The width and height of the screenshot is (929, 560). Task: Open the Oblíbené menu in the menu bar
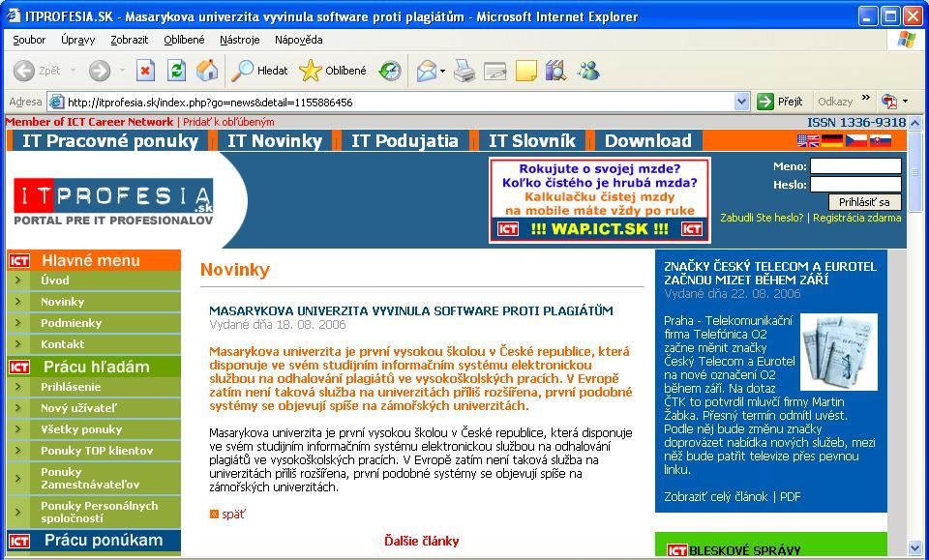(184, 40)
